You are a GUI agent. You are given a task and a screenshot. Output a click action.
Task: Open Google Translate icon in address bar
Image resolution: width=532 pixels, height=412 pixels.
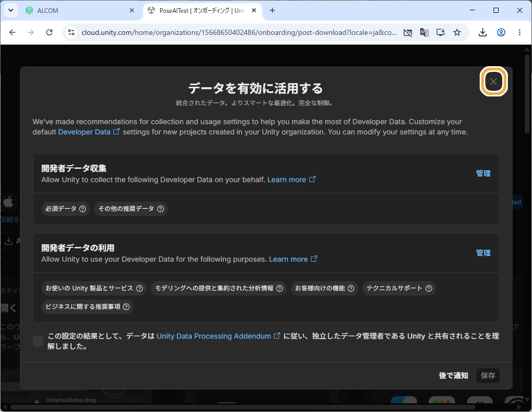pyautogui.click(x=424, y=32)
